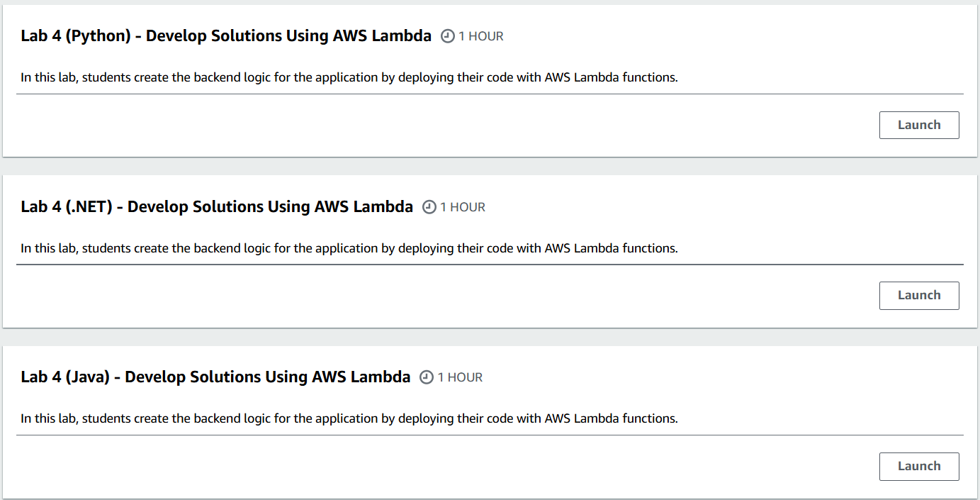Click the description text under the Java lab

click(349, 418)
